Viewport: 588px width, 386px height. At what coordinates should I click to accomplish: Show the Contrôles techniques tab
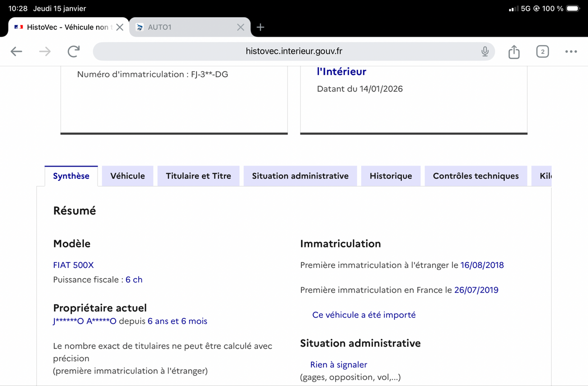tap(475, 176)
